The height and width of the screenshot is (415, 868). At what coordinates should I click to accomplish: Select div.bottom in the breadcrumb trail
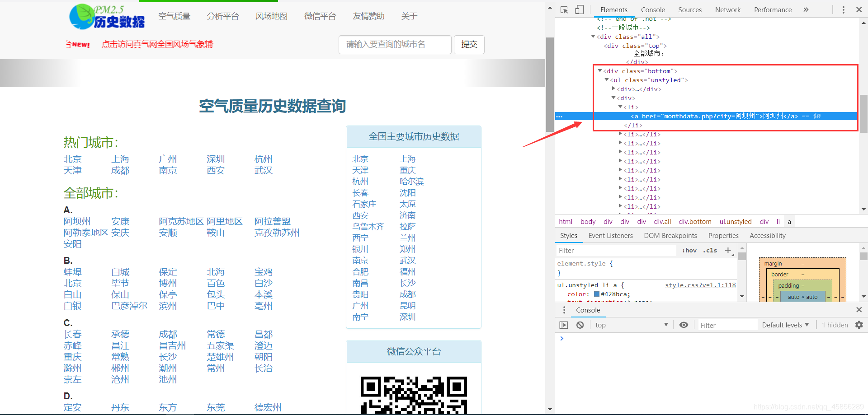[x=695, y=222]
